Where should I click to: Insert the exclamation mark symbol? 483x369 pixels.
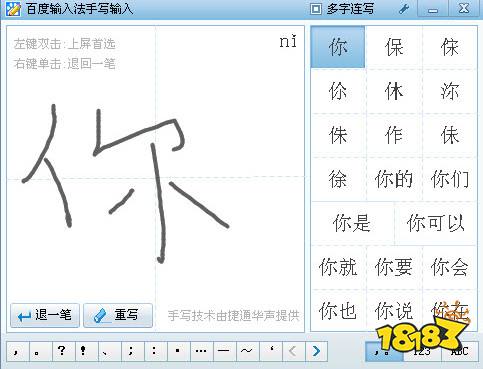pos(86,351)
